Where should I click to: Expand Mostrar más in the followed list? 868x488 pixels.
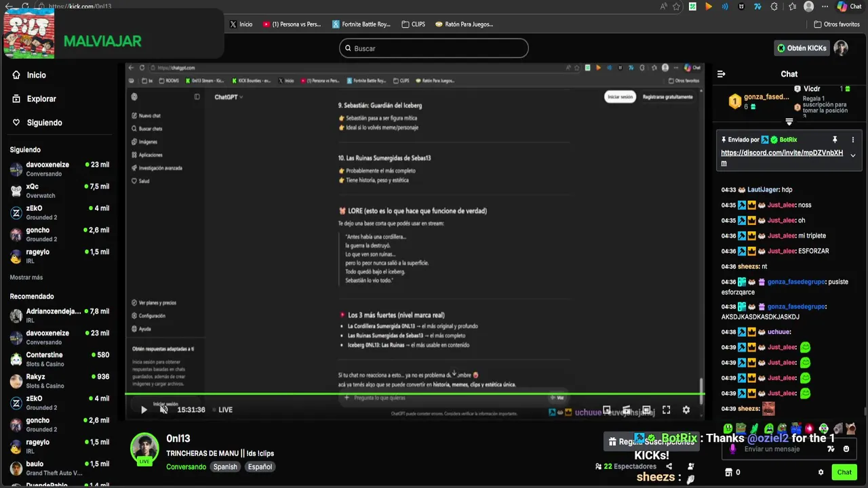[x=26, y=277]
